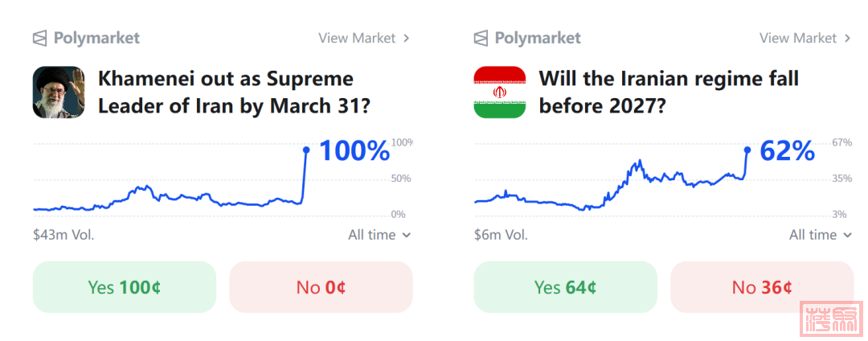Screen dimensions: 868x341
Task: Open the Khamenei portrait thumbnail
Action: point(59,92)
